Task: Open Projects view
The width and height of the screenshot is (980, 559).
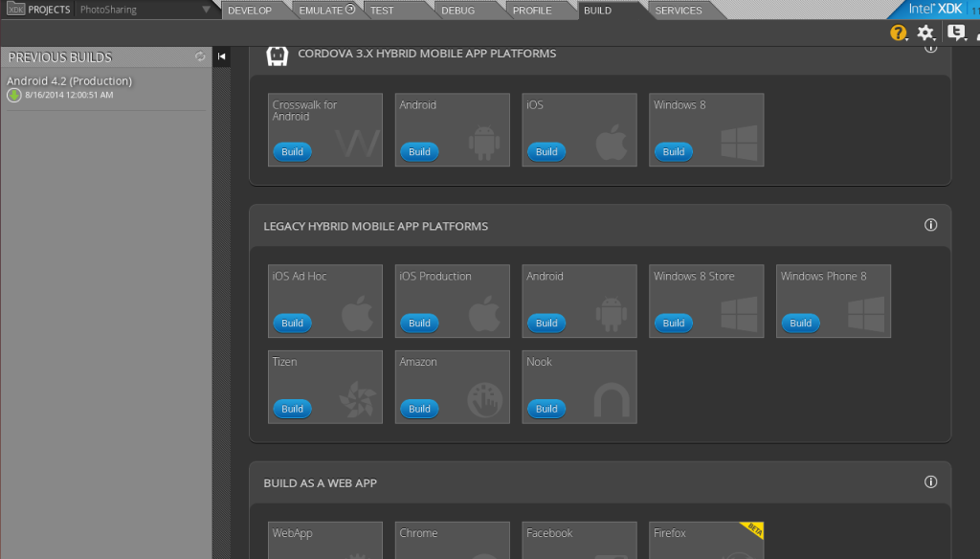Action: (x=49, y=10)
